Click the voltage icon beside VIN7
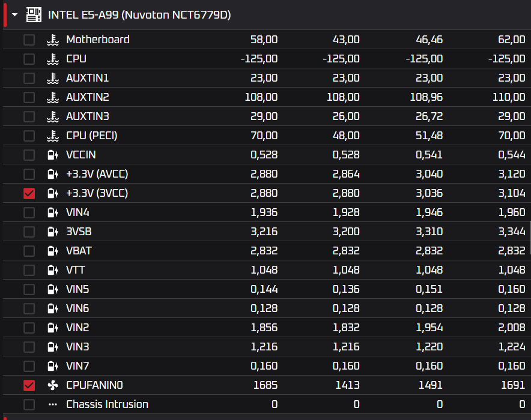The height and width of the screenshot is (420, 531). (53, 366)
